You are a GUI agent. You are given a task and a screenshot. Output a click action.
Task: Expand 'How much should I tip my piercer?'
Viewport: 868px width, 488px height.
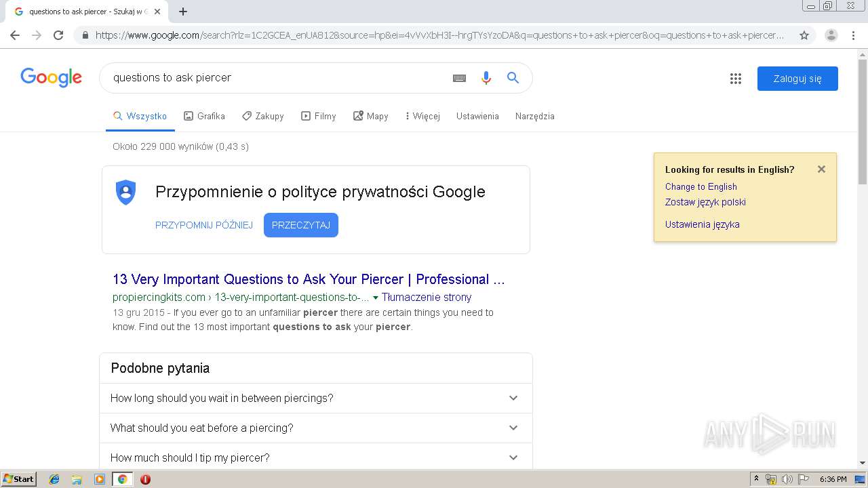(316, 457)
